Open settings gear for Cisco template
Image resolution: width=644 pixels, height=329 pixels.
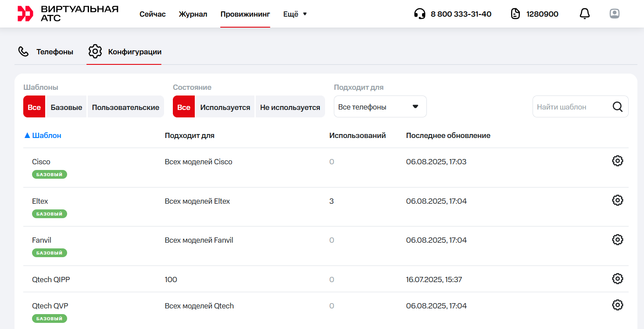[617, 161]
